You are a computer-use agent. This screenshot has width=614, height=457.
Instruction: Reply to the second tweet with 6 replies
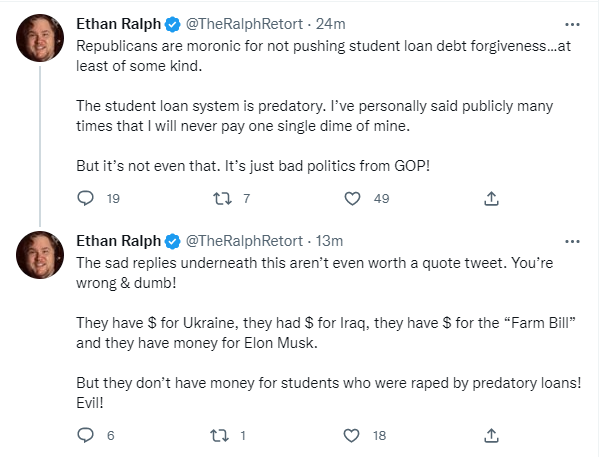pyautogui.click(x=85, y=435)
